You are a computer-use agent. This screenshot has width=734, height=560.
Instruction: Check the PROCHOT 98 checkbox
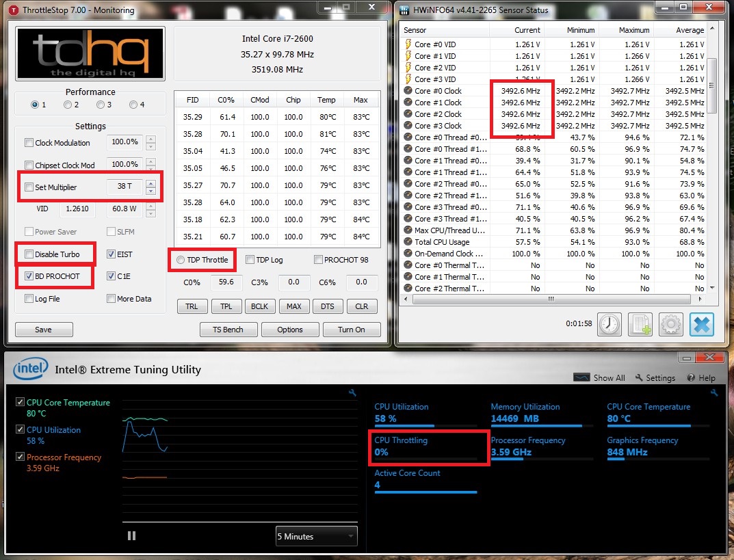(318, 260)
